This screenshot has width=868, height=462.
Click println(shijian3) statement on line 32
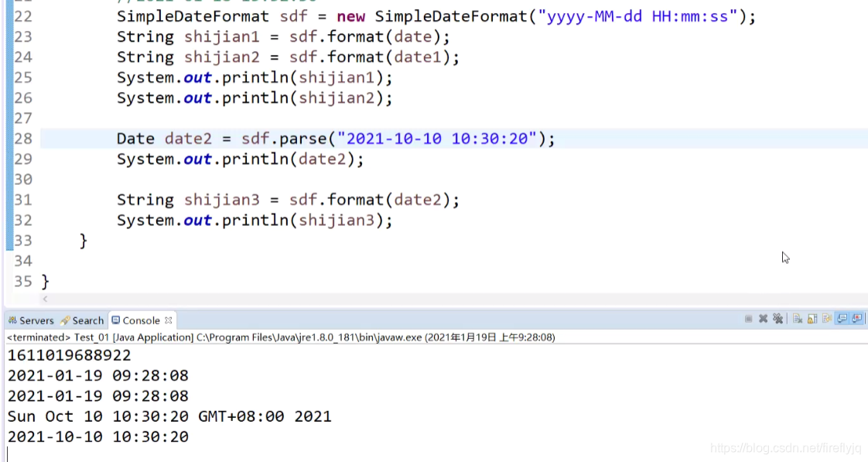(x=255, y=221)
